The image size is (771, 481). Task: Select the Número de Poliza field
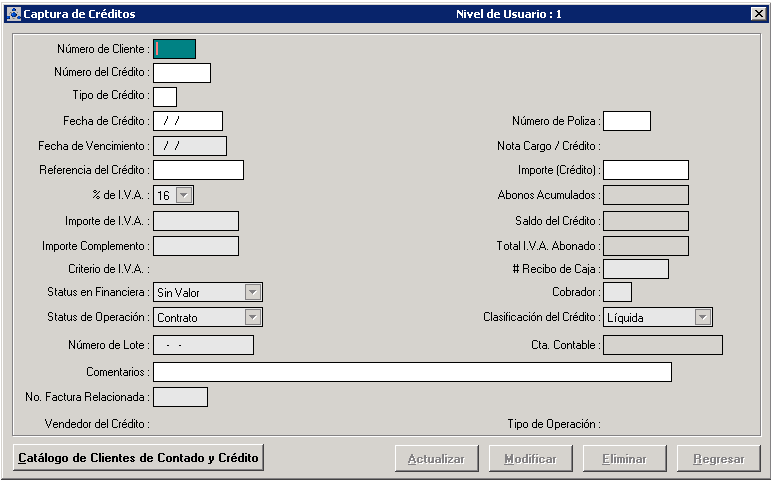(626, 121)
